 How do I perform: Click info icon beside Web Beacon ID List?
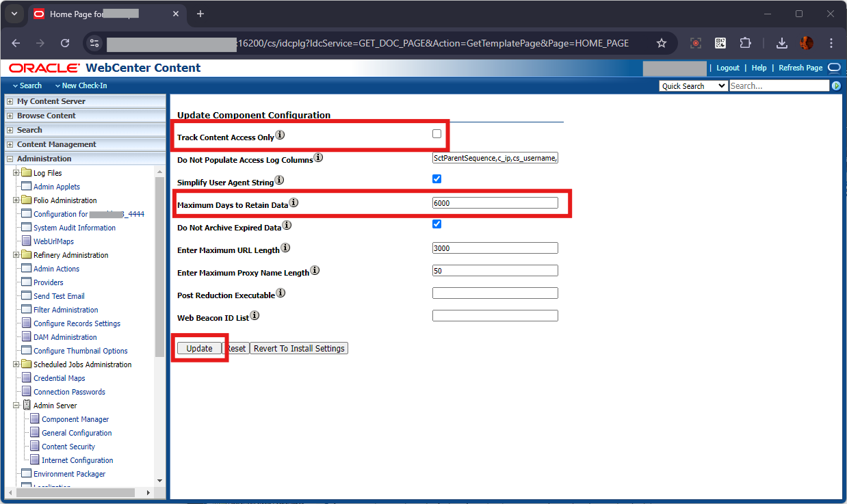pos(255,316)
